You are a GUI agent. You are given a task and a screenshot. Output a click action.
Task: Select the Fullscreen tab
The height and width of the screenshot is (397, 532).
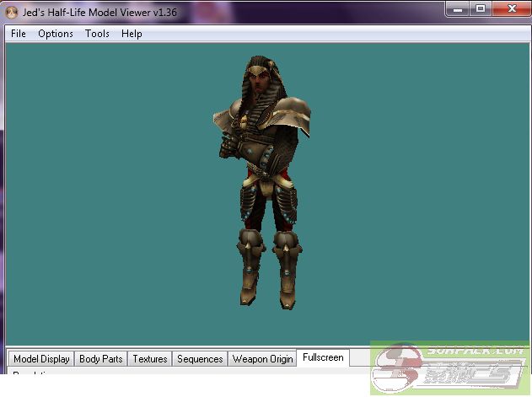323,357
